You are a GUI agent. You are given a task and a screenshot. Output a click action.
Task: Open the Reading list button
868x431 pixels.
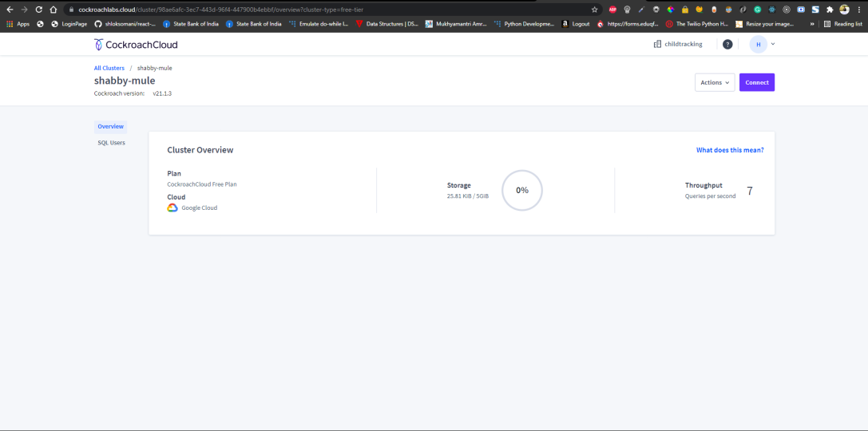click(843, 24)
